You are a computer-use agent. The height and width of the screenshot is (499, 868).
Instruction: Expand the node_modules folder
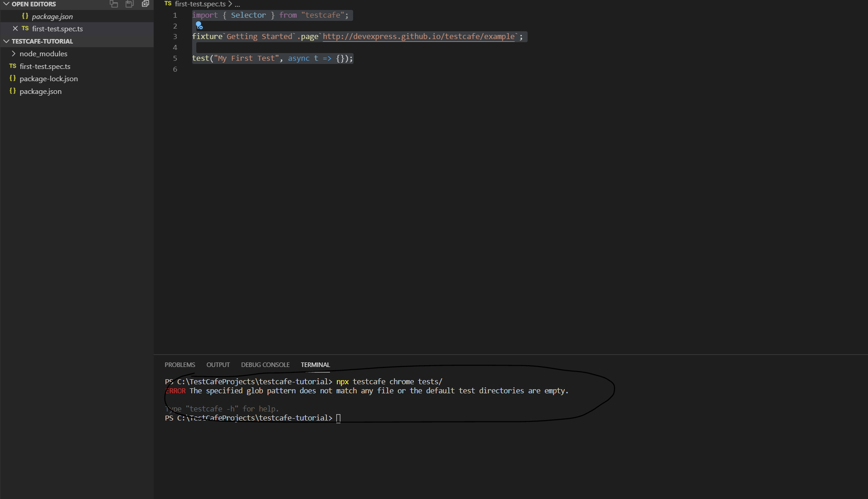14,54
